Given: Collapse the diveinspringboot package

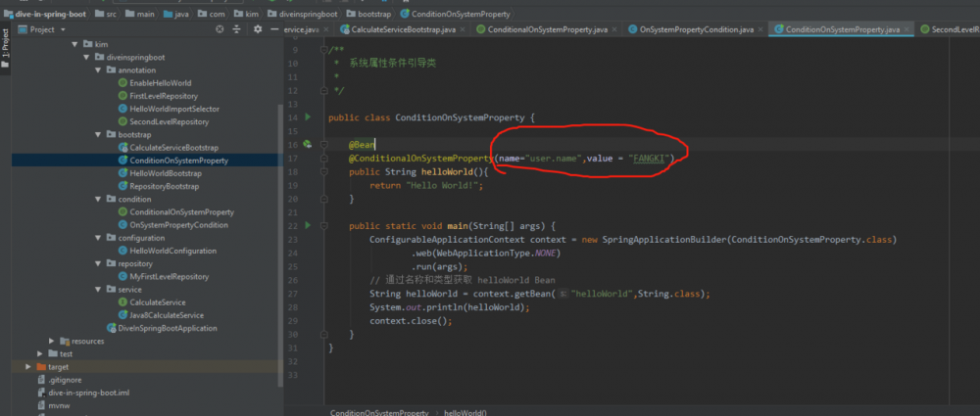Looking at the screenshot, I should 86,58.
